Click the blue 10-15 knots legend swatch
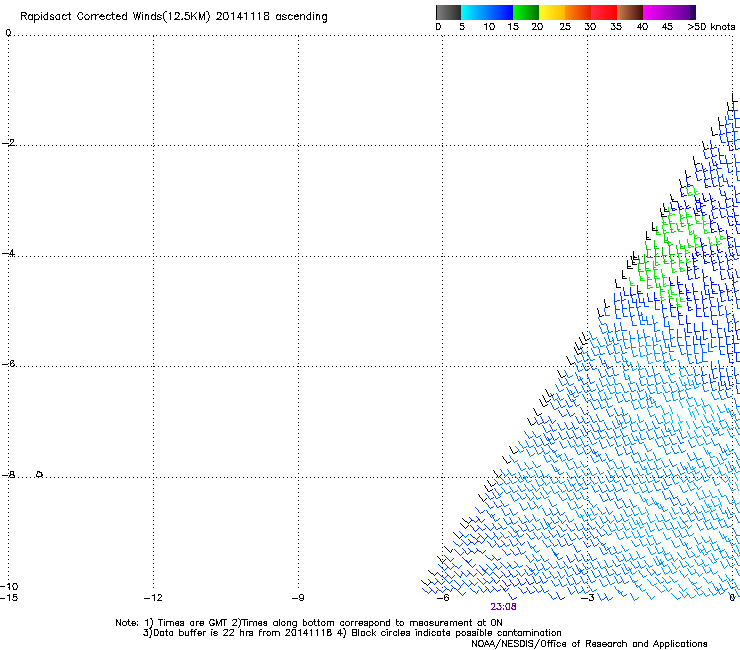The width and height of the screenshot is (740, 650). [500, 12]
